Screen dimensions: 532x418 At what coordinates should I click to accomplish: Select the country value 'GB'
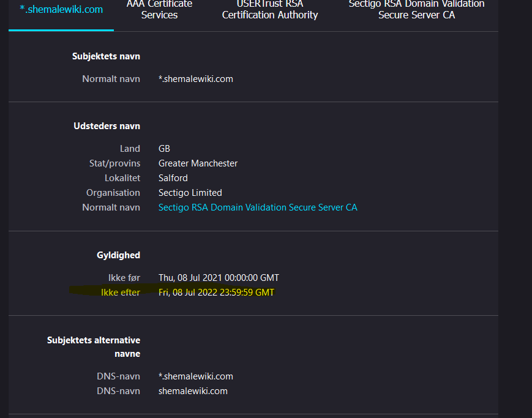click(164, 149)
